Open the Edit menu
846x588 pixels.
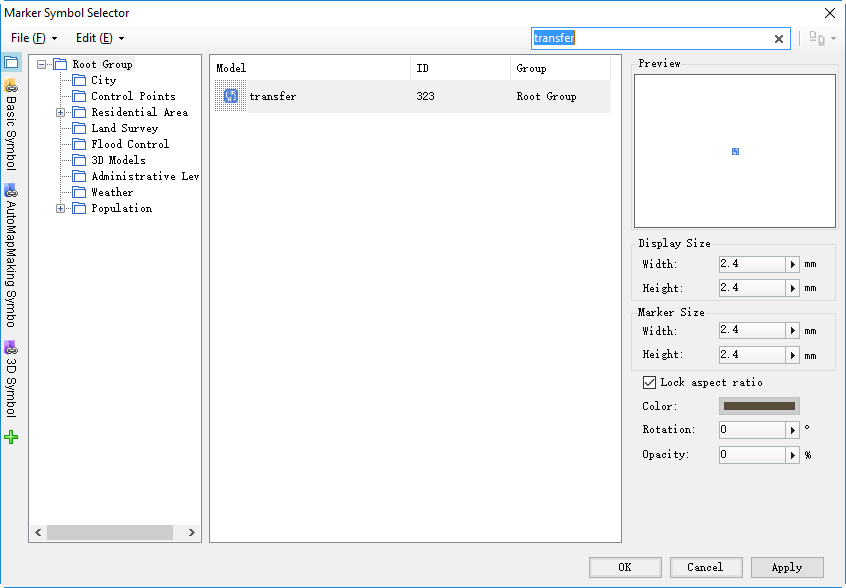(x=100, y=38)
